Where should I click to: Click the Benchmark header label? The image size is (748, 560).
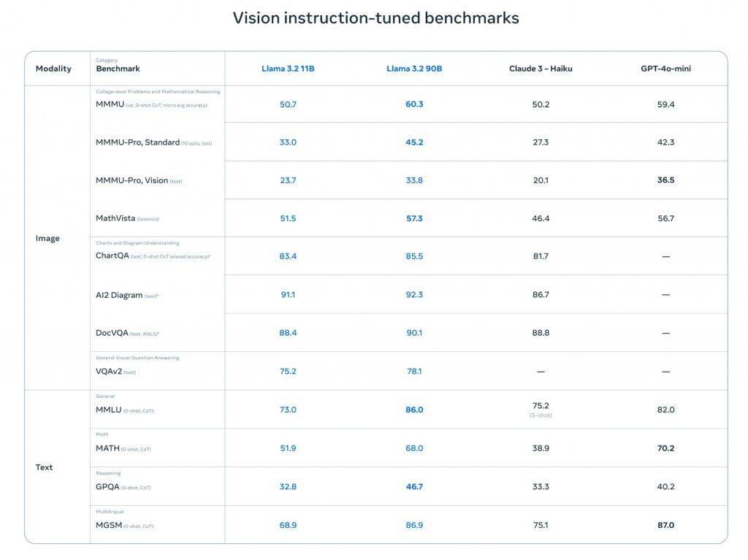point(118,69)
